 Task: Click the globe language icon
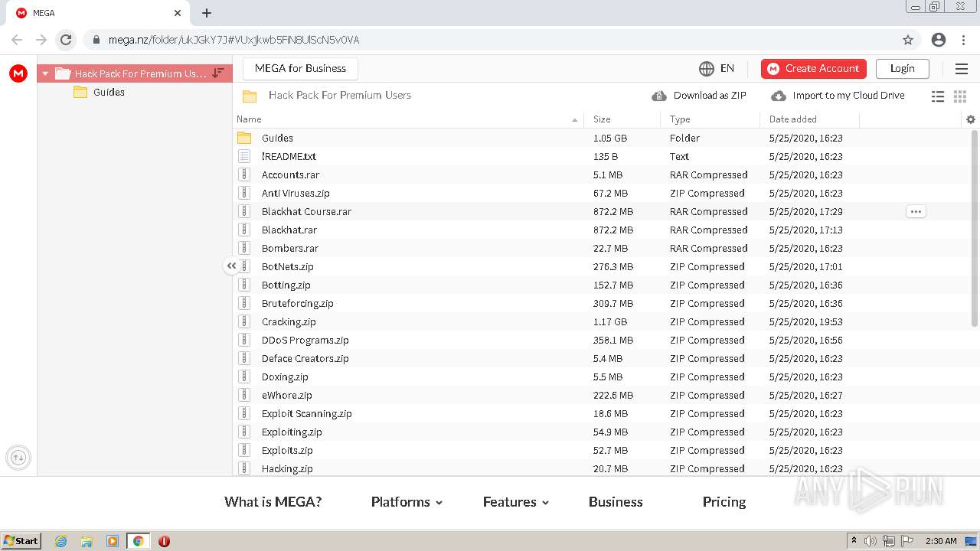click(x=707, y=69)
